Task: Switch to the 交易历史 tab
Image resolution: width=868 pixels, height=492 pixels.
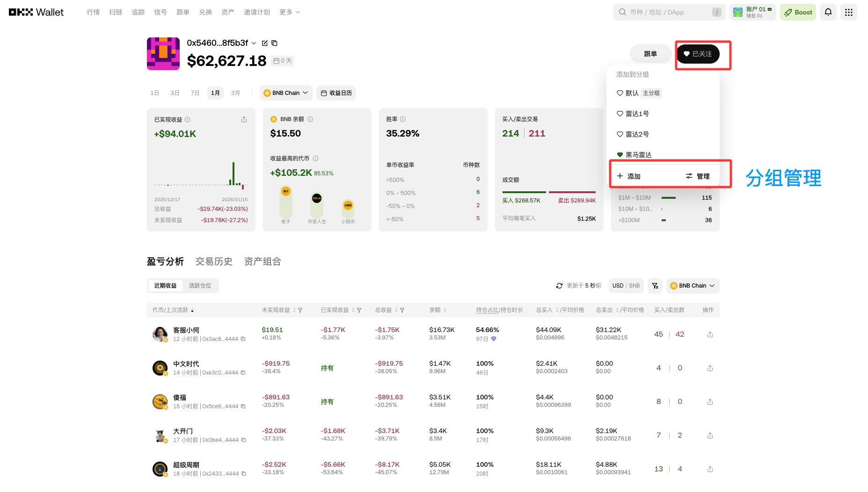Action: (x=214, y=261)
